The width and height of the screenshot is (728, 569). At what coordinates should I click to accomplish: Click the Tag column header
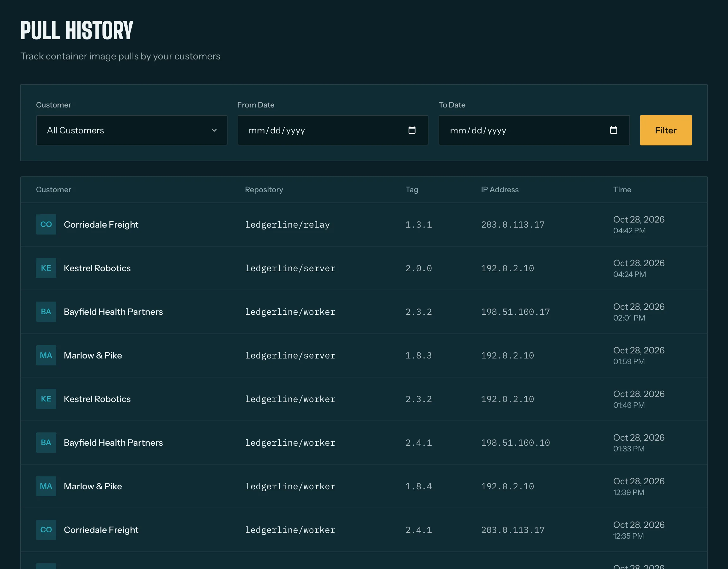coord(412,189)
